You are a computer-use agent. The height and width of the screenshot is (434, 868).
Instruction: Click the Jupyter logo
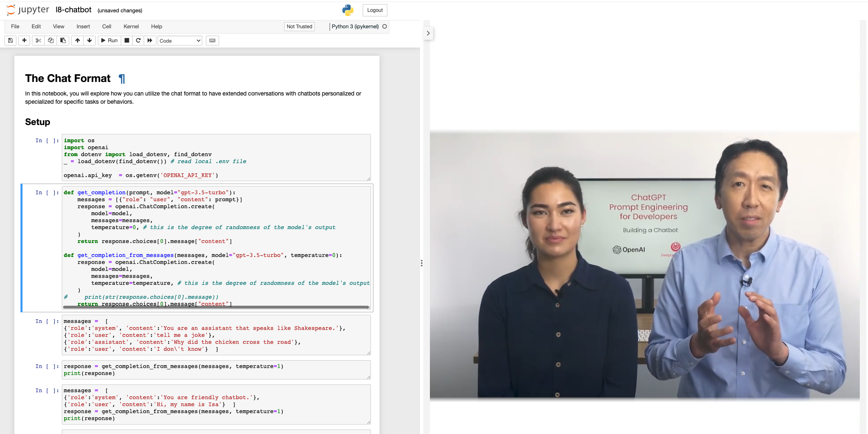(28, 10)
